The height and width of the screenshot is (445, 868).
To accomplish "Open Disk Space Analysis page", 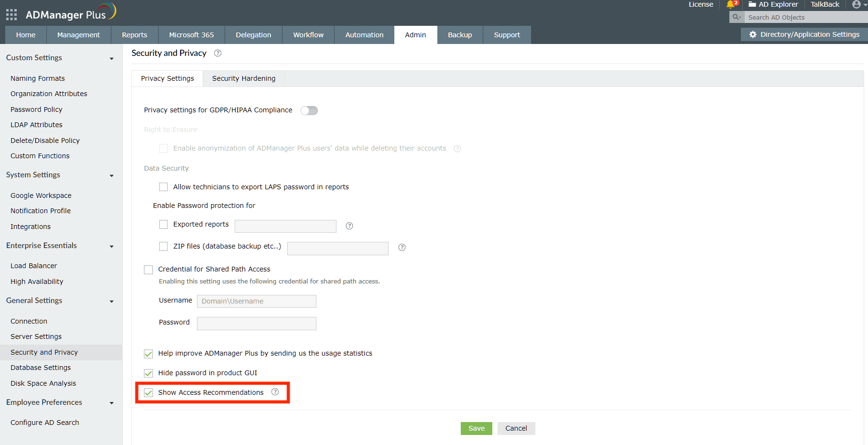I will click(43, 383).
